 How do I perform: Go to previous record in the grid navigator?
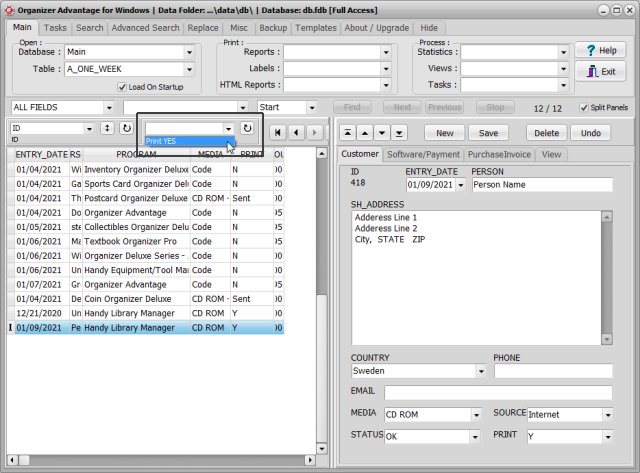(x=296, y=133)
